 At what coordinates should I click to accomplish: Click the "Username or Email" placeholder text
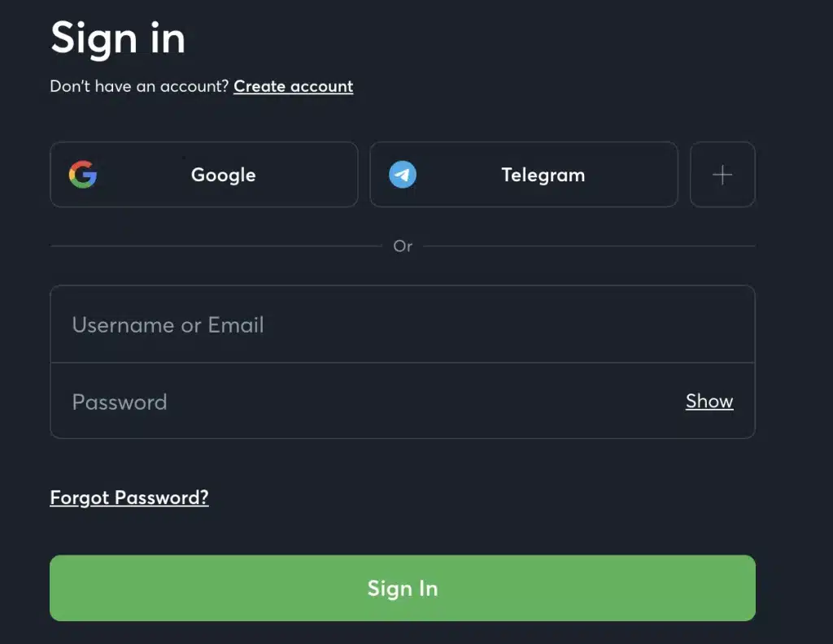[x=168, y=325]
